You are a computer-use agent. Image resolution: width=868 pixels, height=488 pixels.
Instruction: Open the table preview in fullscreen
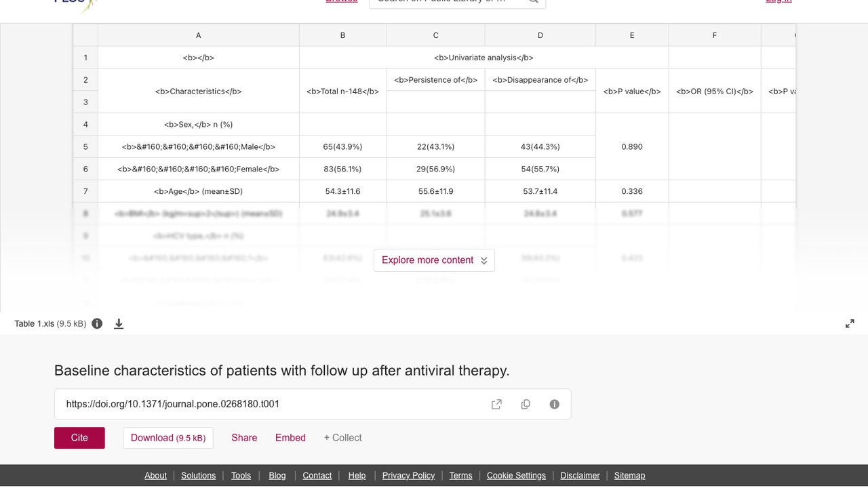(850, 324)
